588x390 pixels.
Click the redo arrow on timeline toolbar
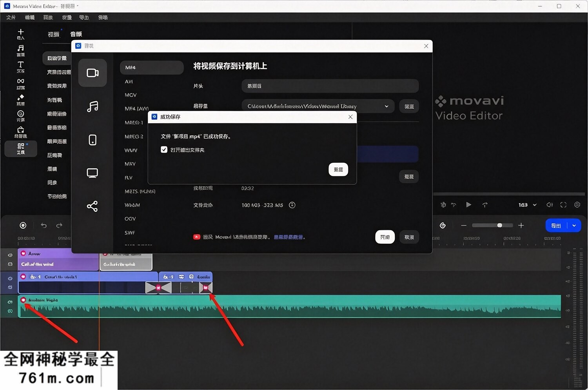59,225
